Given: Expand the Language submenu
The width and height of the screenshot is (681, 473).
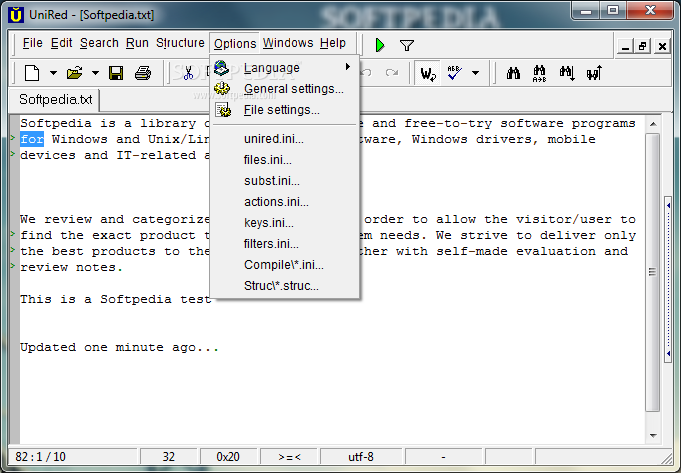Looking at the screenshot, I should [x=284, y=68].
